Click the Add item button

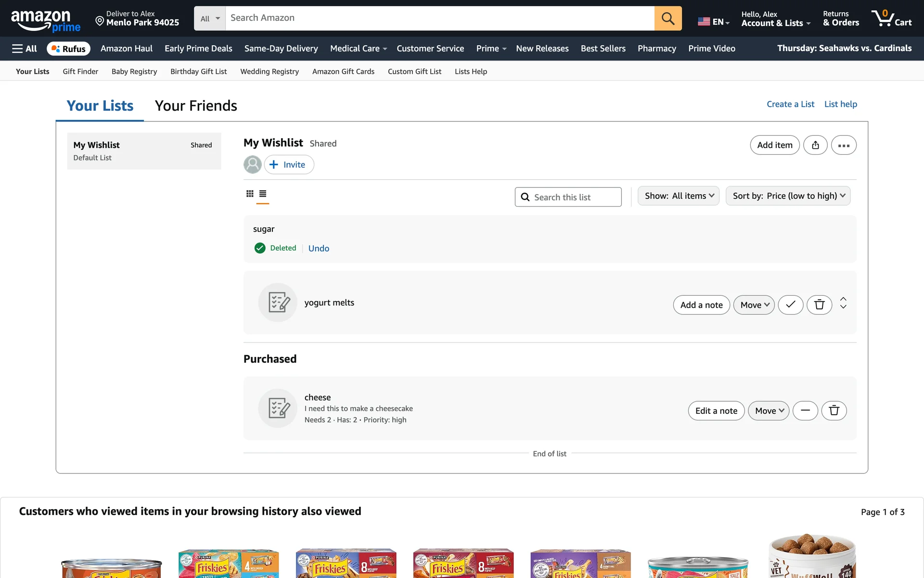pyautogui.click(x=774, y=145)
